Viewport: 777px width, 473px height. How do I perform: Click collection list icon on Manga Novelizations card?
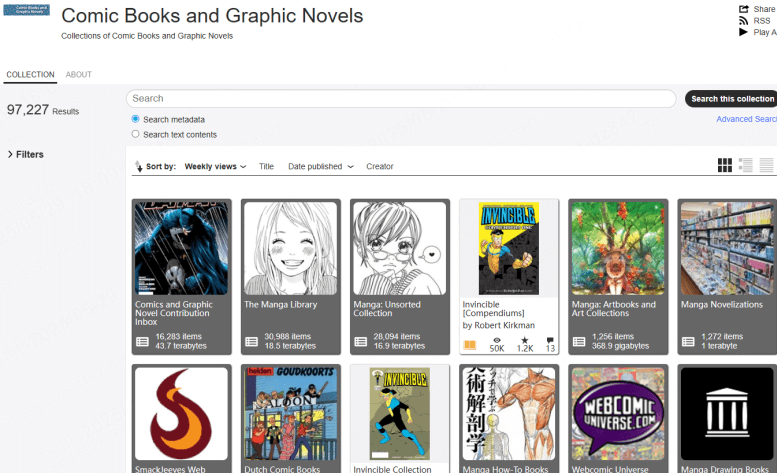pyautogui.click(x=688, y=341)
